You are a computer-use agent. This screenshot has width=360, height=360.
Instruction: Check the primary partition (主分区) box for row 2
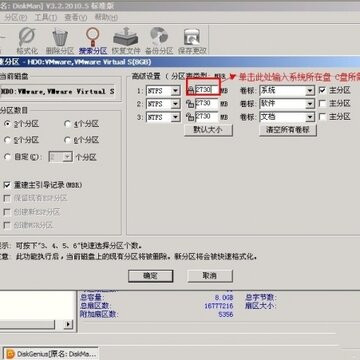[322, 104]
